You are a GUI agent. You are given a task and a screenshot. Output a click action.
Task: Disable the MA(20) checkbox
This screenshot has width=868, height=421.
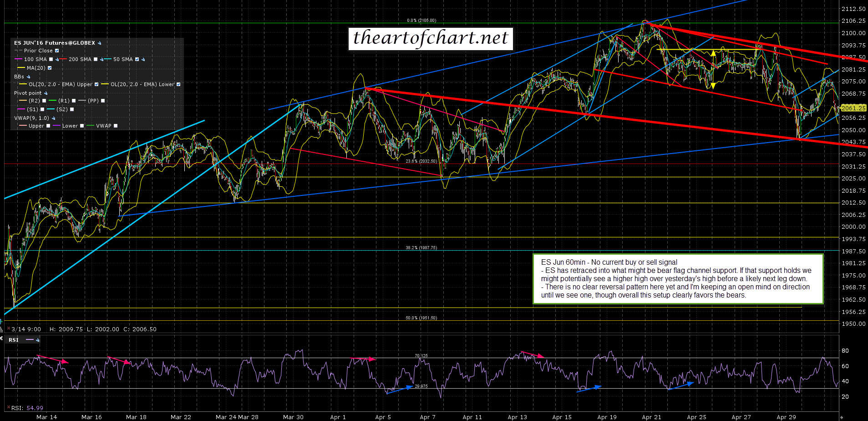50,68
